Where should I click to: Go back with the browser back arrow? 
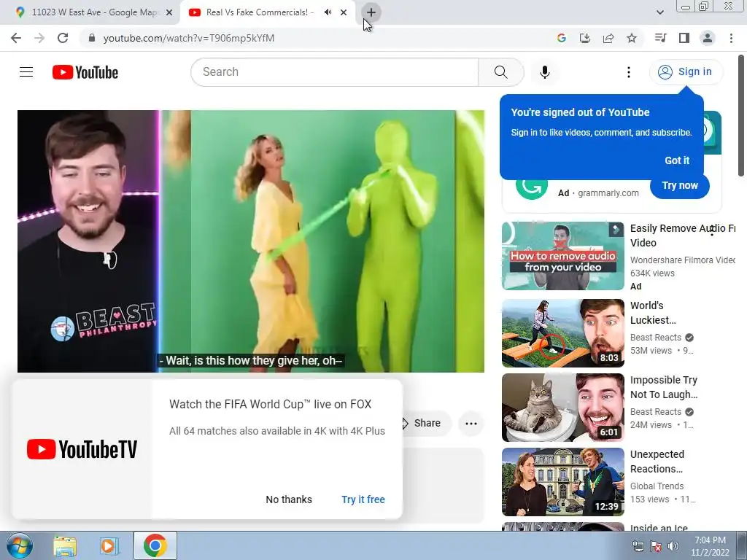pyautogui.click(x=16, y=38)
